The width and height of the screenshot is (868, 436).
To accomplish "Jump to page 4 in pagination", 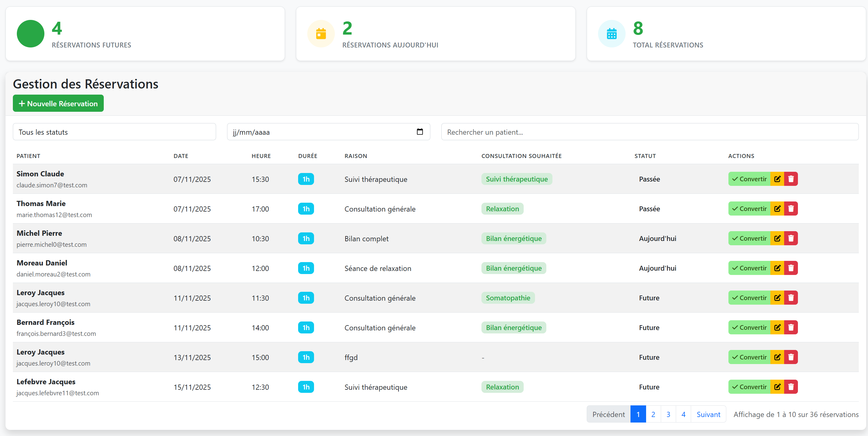I will (x=683, y=414).
